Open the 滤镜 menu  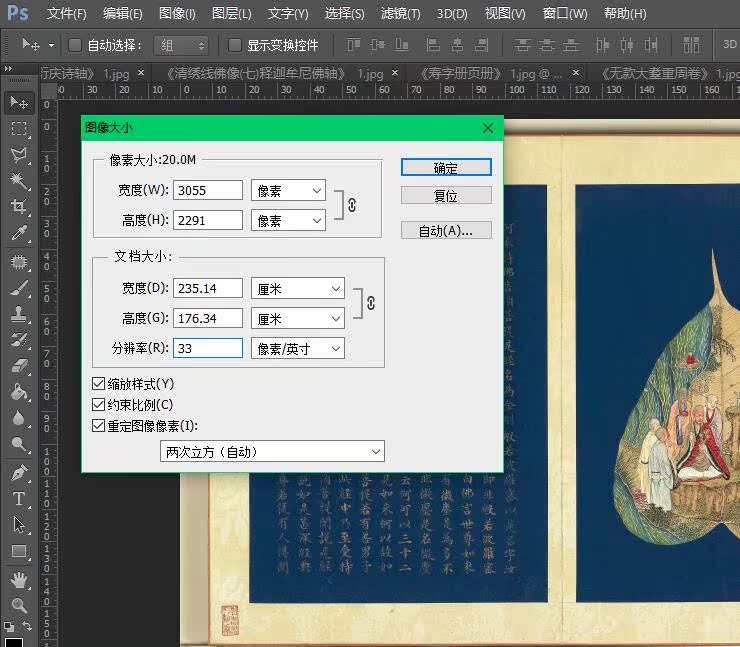pyautogui.click(x=401, y=14)
